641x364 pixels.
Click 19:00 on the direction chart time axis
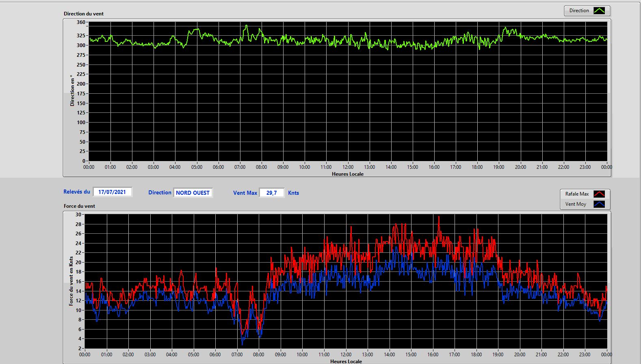(x=499, y=167)
